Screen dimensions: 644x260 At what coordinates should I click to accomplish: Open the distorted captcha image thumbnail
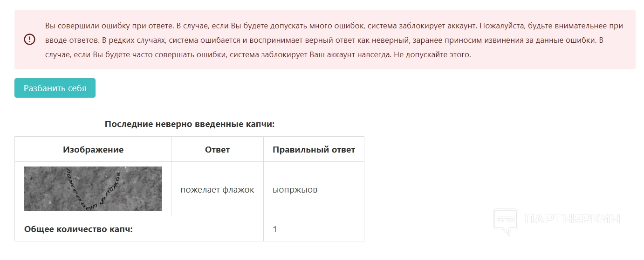pos(93,189)
